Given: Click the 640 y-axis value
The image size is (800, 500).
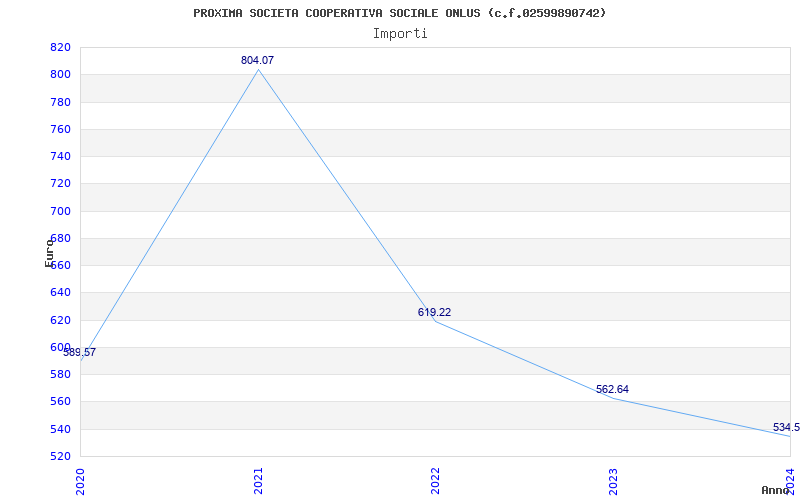Looking at the screenshot, I should point(60,293).
